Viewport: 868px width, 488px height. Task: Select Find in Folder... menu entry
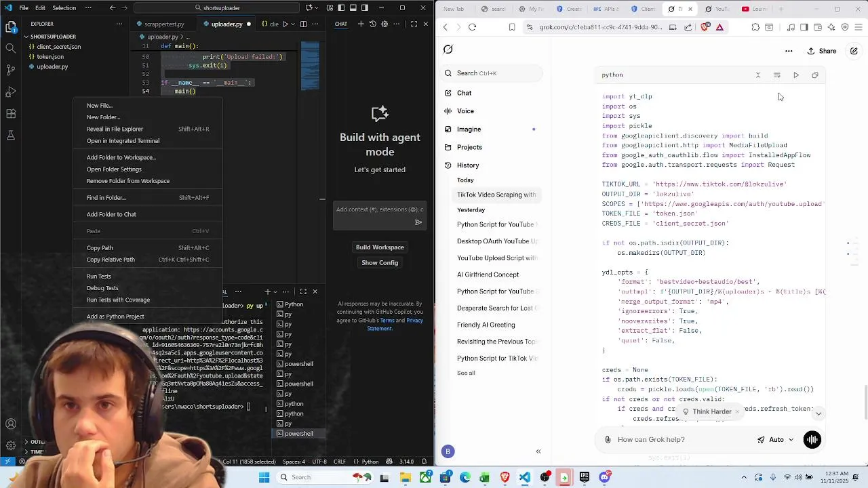click(x=148, y=198)
